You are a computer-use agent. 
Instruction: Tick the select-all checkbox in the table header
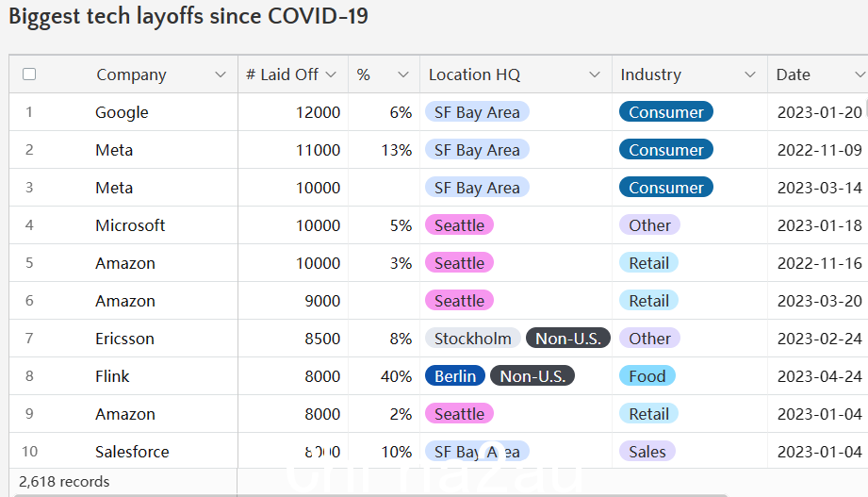click(29, 75)
